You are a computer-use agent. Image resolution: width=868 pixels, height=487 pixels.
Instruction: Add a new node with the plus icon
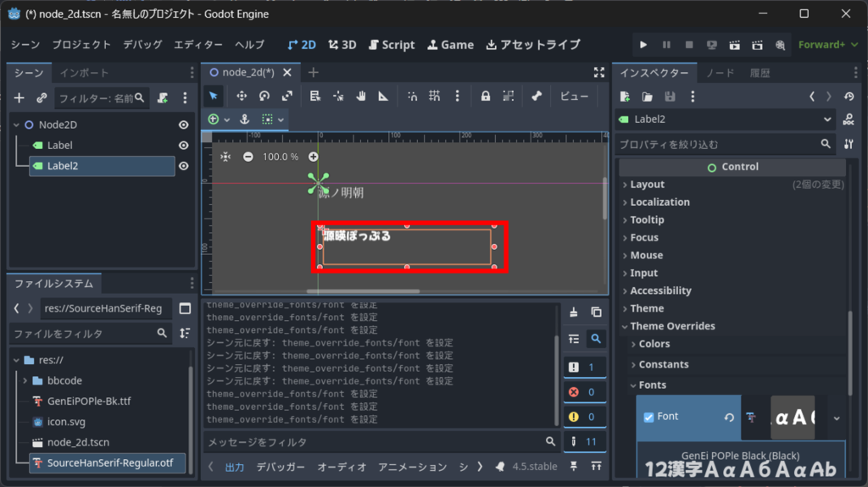click(19, 98)
